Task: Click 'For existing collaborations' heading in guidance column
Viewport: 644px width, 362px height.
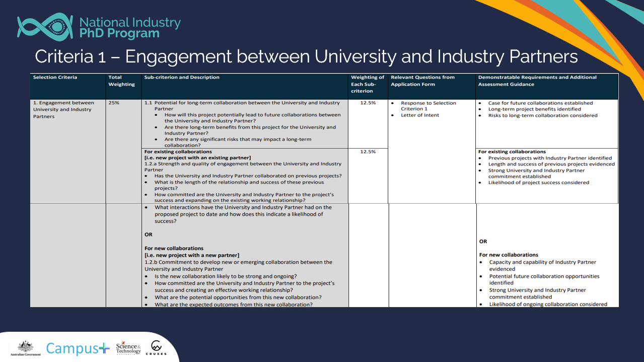Action: (x=512, y=151)
